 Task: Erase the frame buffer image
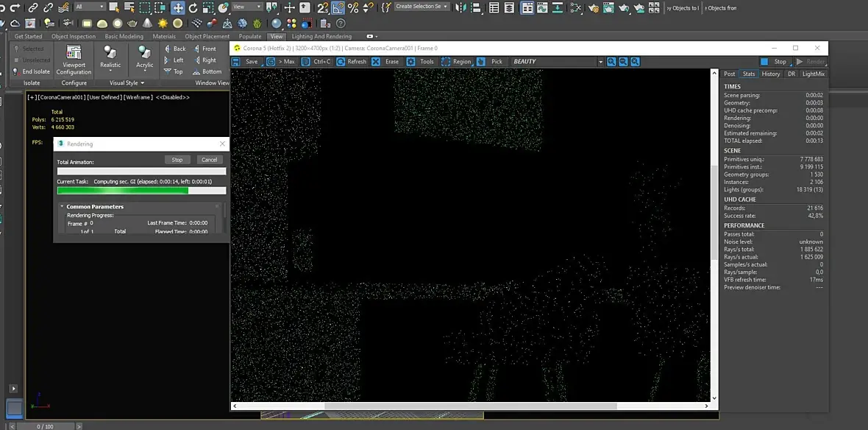point(385,62)
